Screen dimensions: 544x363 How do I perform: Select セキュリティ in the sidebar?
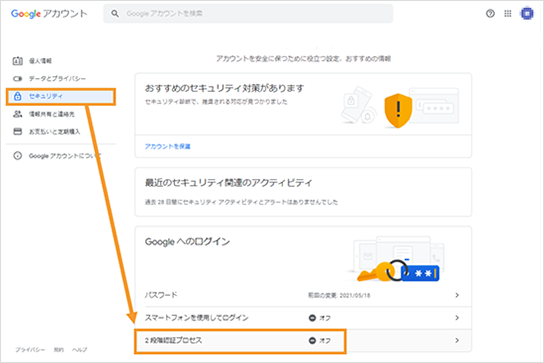click(x=60, y=96)
